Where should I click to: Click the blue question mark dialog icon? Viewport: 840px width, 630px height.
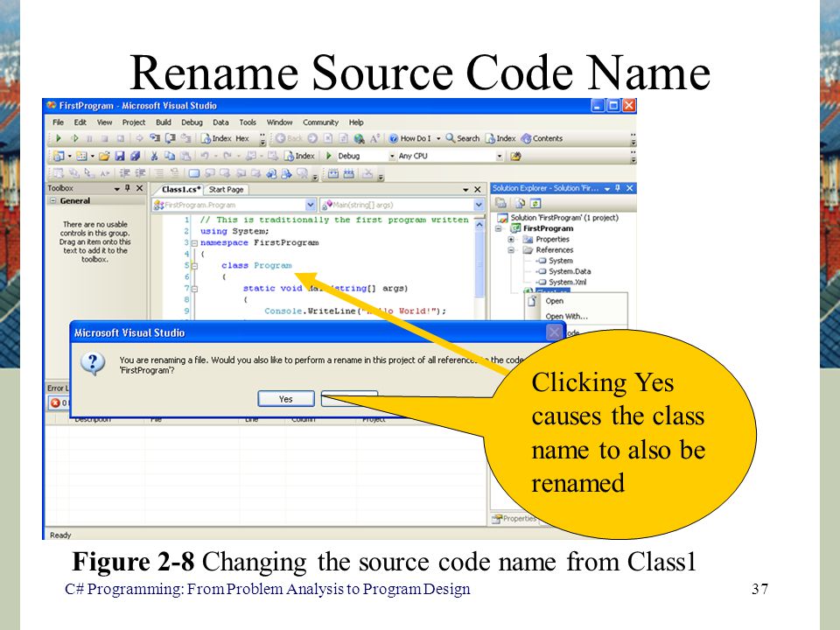tap(93, 364)
